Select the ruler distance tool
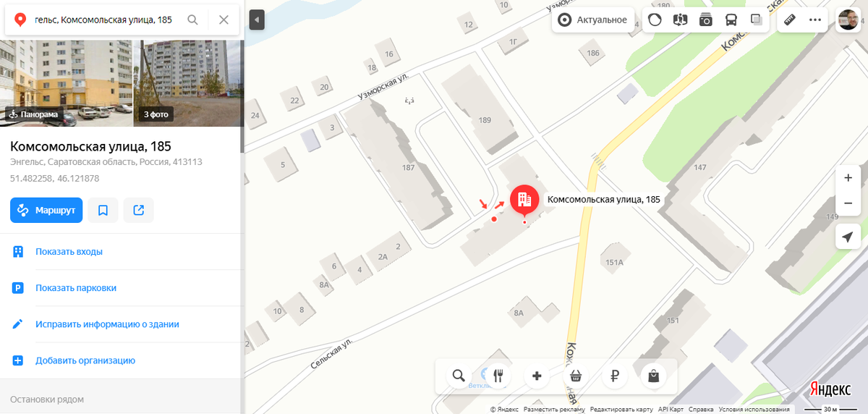The image size is (868, 414). 790,20
